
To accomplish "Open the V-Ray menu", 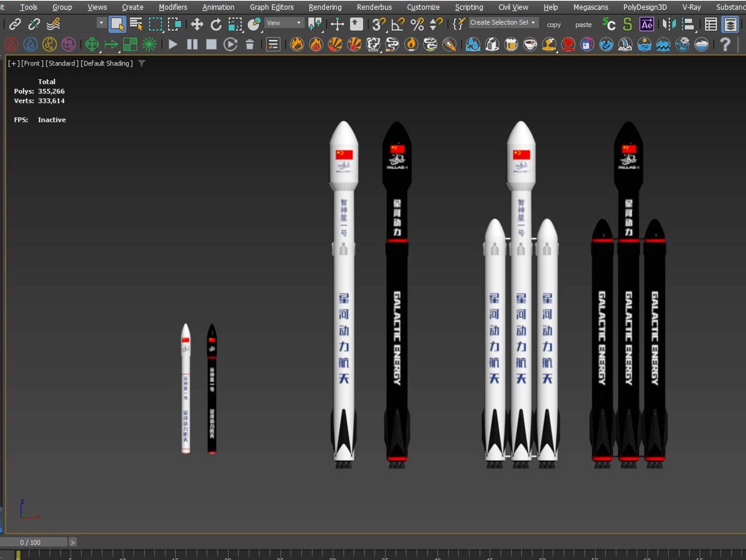I will pyautogui.click(x=692, y=7).
